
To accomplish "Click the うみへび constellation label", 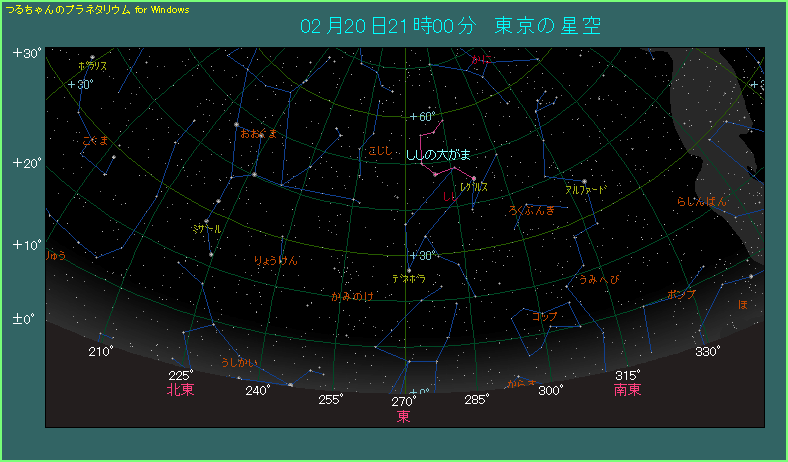I will click(599, 279).
